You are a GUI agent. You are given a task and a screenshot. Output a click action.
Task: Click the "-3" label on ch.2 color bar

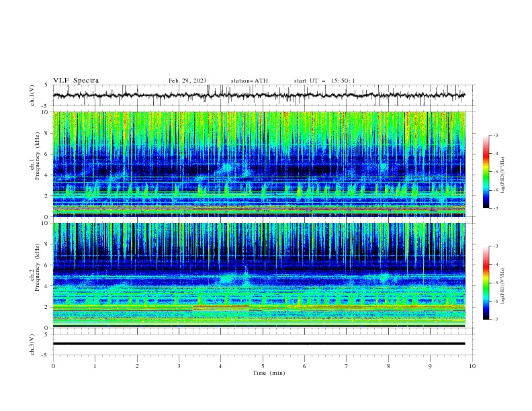click(x=495, y=246)
